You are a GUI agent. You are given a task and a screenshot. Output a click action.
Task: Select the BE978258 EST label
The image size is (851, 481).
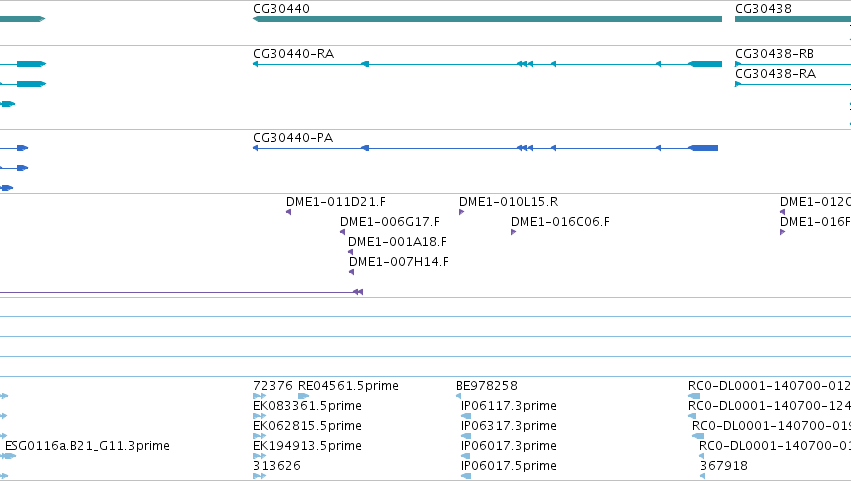pyautogui.click(x=487, y=386)
